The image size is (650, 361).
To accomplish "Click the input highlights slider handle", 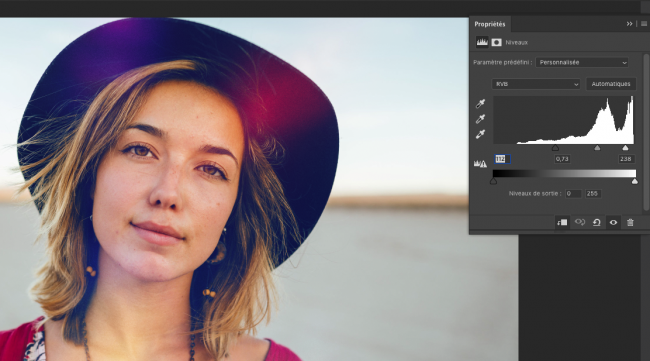I will click(x=625, y=148).
